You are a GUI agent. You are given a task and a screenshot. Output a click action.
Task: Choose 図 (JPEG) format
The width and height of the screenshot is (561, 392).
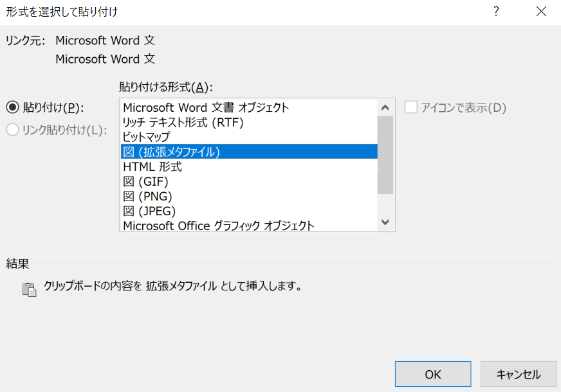coord(249,211)
